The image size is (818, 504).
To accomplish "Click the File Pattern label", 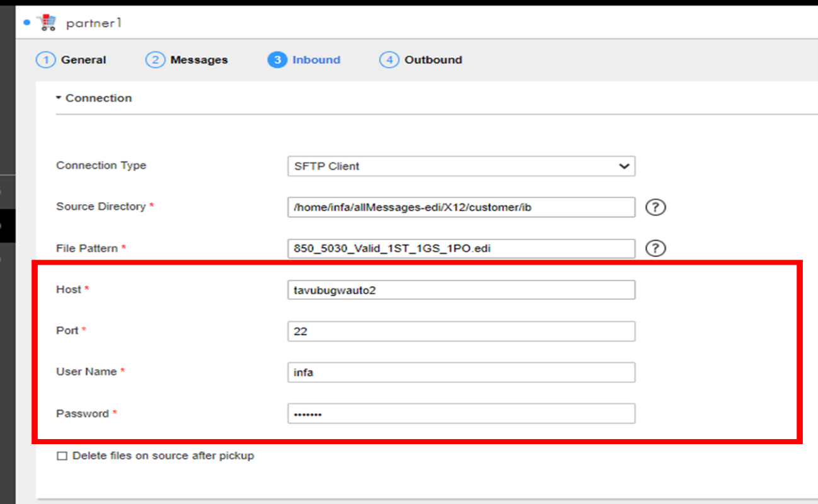I will point(87,248).
